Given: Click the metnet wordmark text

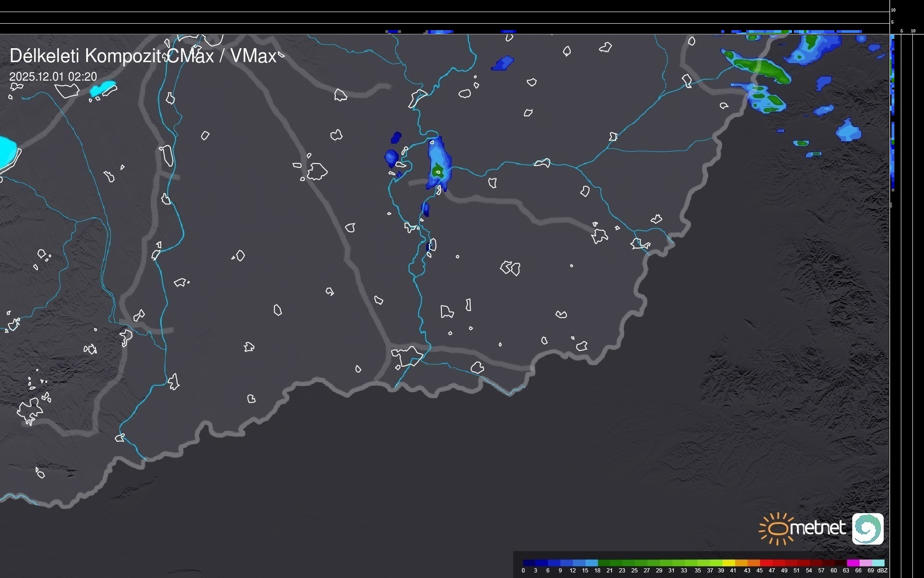Looking at the screenshot, I should tap(818, 528).
